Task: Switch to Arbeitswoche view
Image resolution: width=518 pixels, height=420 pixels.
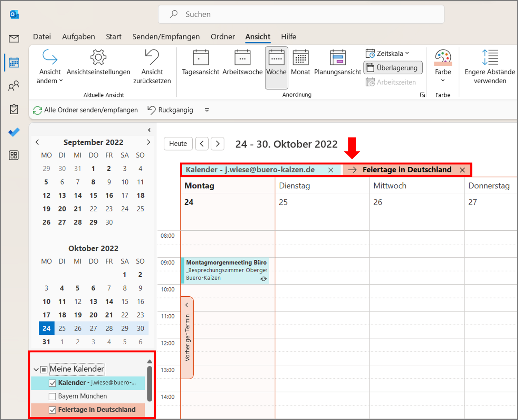Action: (242, 63)
